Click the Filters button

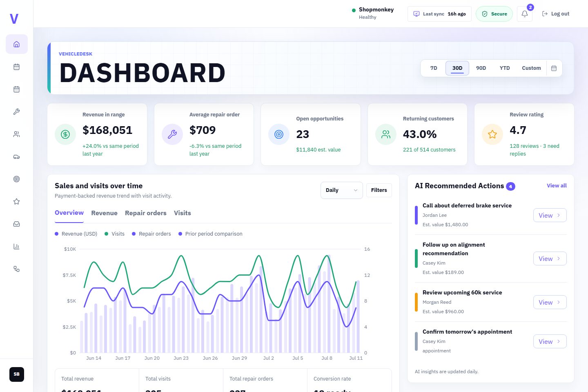pos(379,190)
